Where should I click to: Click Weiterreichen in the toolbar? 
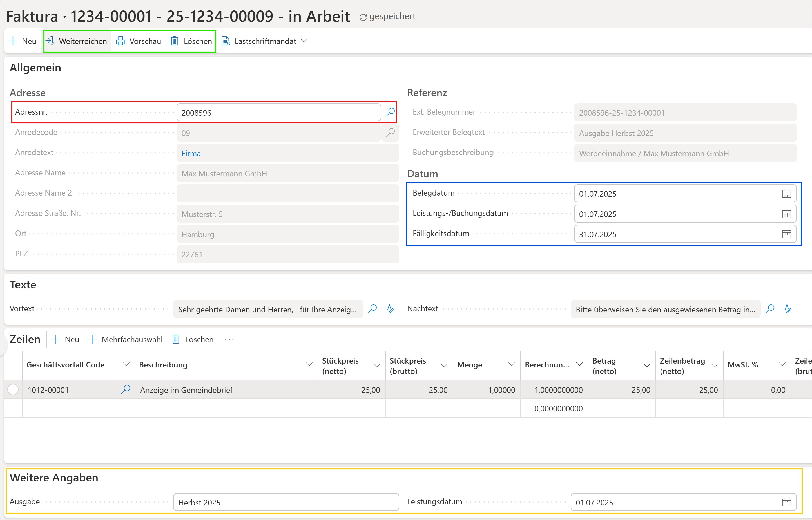(x=77, y=41)
